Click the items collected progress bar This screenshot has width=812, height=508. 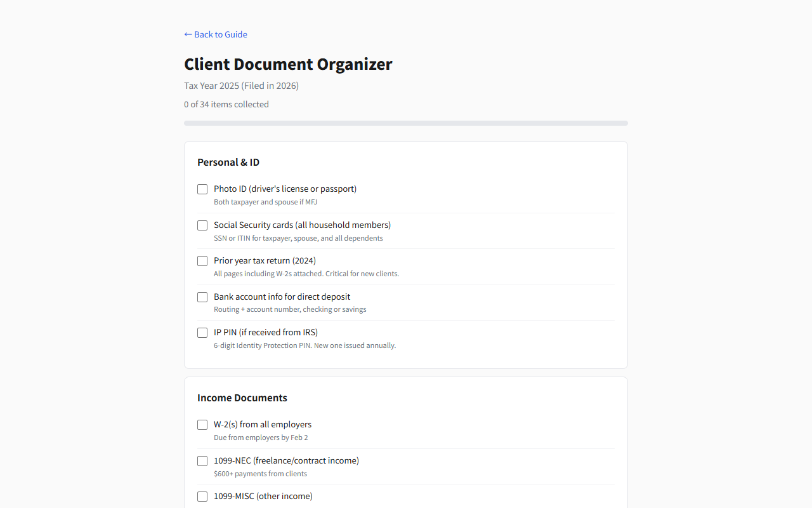coord(406,123)
